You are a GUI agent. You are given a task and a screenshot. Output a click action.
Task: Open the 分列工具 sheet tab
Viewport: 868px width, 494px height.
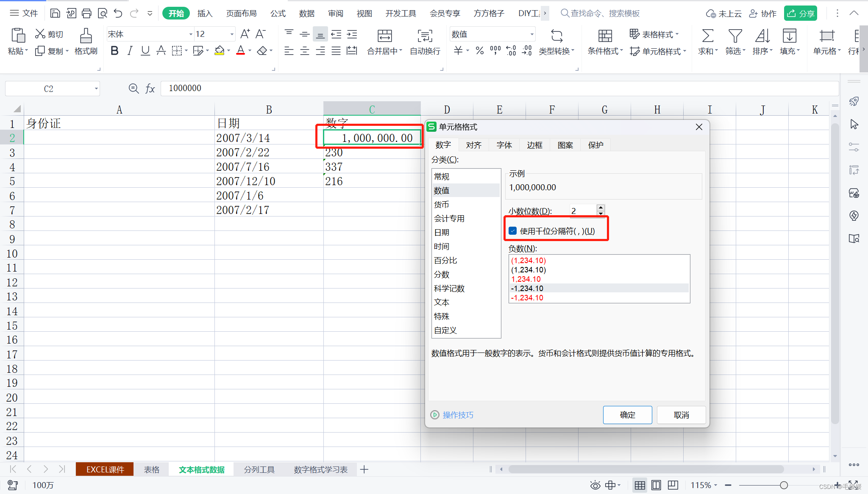[x=259, y=469]
